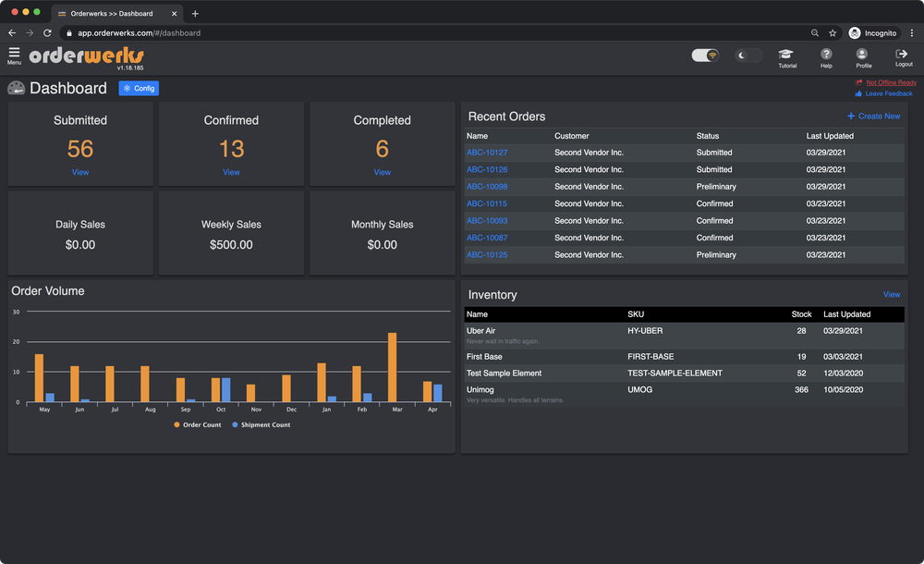The image size is (924, 564).
Task: Click the Orderwerks logo
Action: (86, 56)
